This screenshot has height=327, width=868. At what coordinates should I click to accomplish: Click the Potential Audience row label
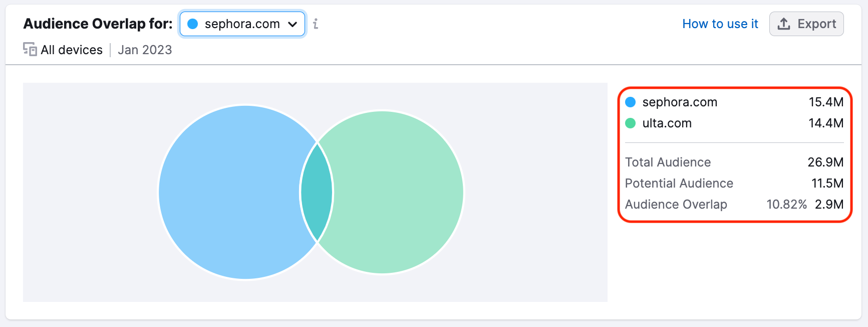coord(679,184)
